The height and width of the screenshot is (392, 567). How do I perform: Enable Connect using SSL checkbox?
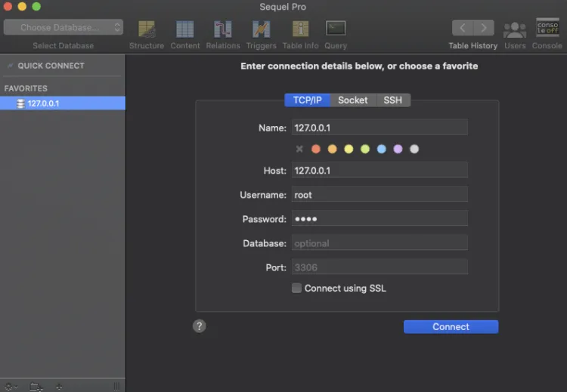[297, 288]
